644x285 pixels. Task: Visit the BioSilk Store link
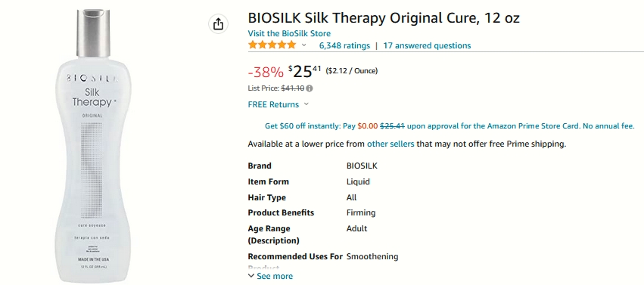289,33
